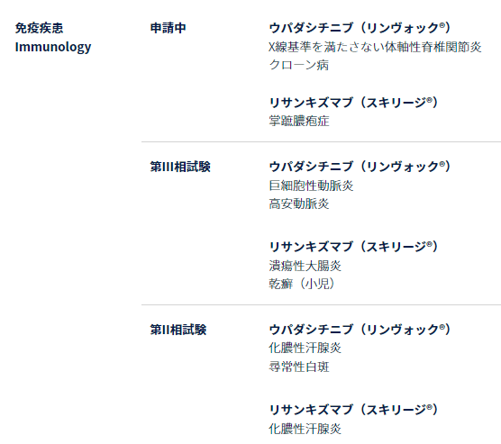Click the 掌蹠膿疱症 indication
The width and height of the screenshot is (501, 444).
[299, 121]
